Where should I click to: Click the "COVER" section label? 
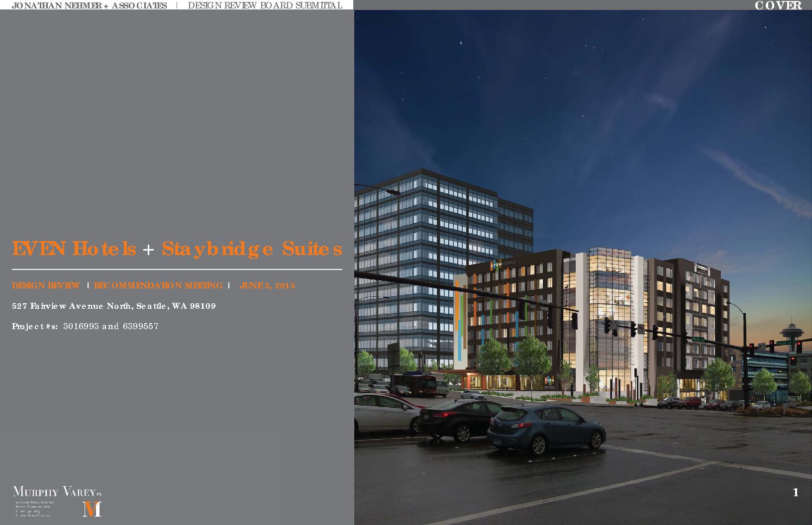click(779, 5)
